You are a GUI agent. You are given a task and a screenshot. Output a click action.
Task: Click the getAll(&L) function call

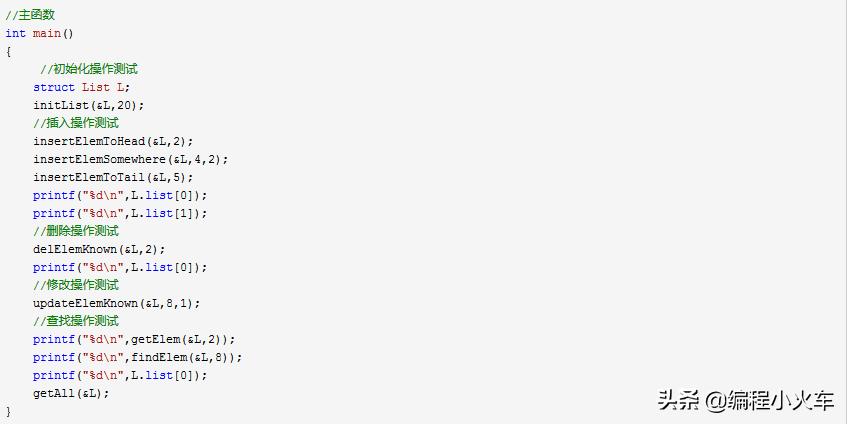click(x=71, y=393)
